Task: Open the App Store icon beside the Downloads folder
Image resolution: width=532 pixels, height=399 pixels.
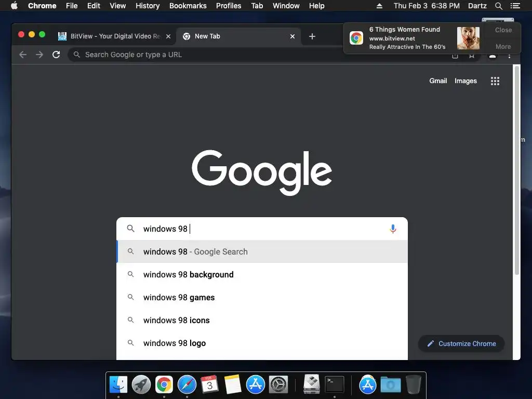Action: tap(367, 385)
